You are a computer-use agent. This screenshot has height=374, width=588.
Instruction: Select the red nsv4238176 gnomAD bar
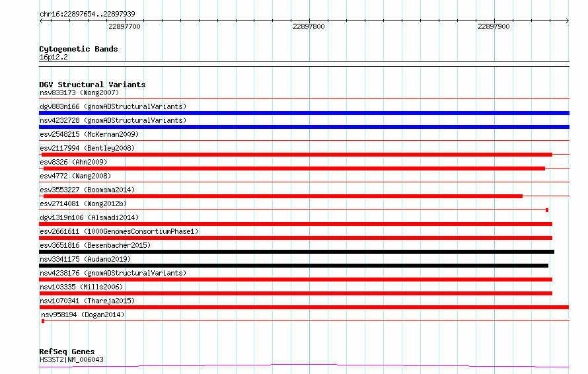click(295, 280)
